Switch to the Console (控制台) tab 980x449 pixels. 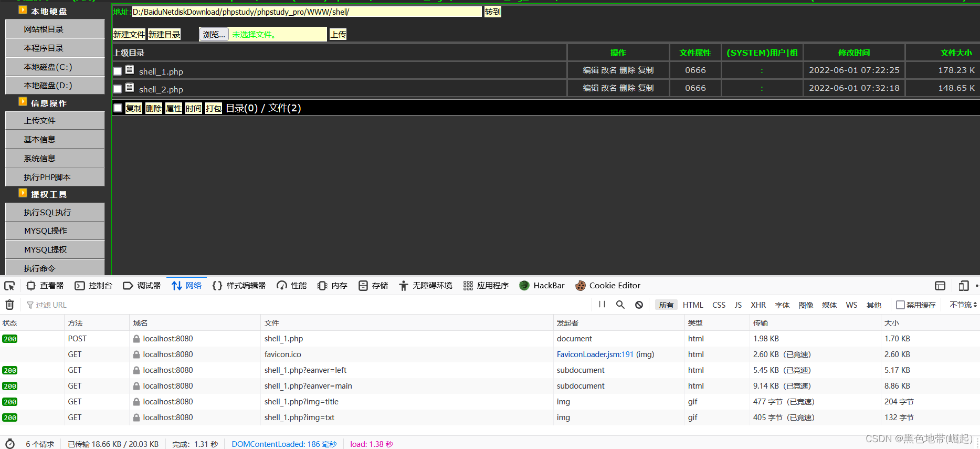[x=93, y=286]
